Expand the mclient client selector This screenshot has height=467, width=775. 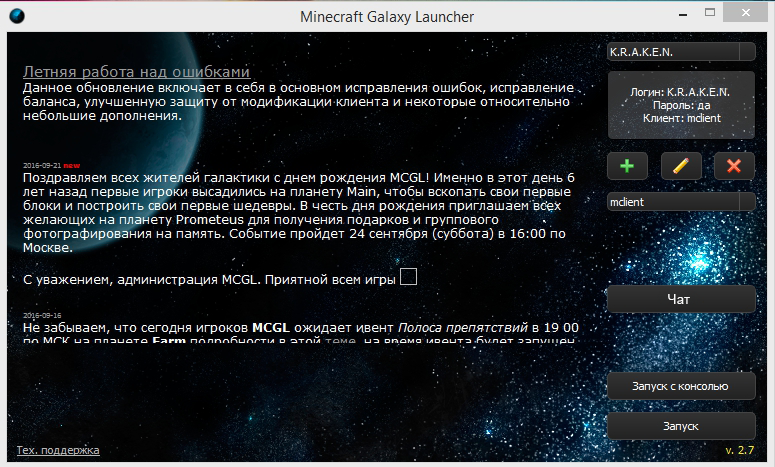click(x=672, y=202)
